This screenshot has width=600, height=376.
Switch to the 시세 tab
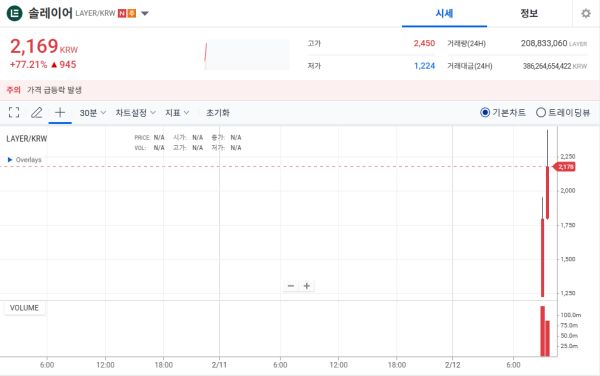click(444, 13)
